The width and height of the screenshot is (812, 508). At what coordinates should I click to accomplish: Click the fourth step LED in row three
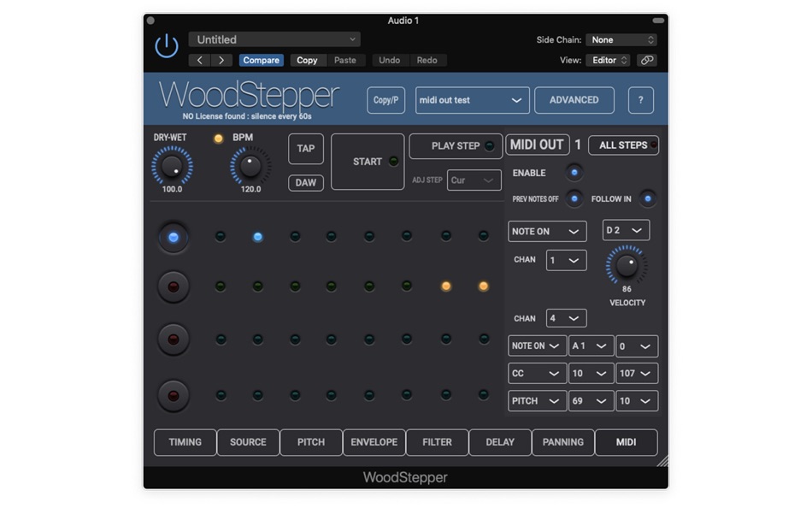click(332, 340)
